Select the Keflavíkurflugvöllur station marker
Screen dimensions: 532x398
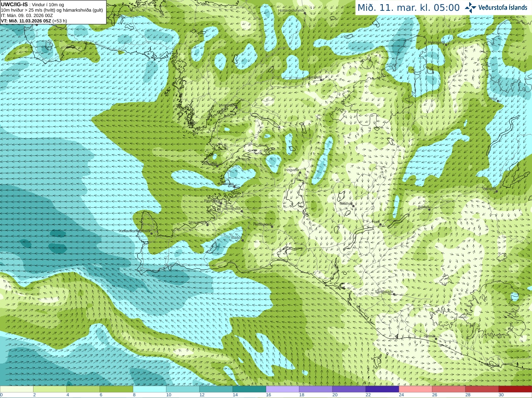(x=151, y=233)
